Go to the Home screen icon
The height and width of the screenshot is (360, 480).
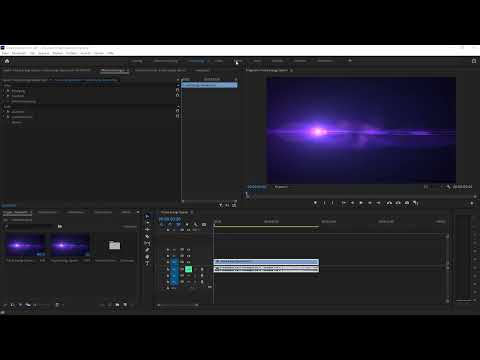click(x=7, y=61)
